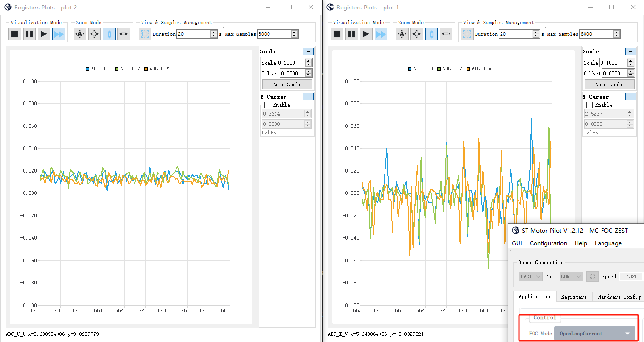The height and width of the screenshot is (342, 644).
Task: Select vertical zoom mode in plot 2
Action: click(109, 33)
